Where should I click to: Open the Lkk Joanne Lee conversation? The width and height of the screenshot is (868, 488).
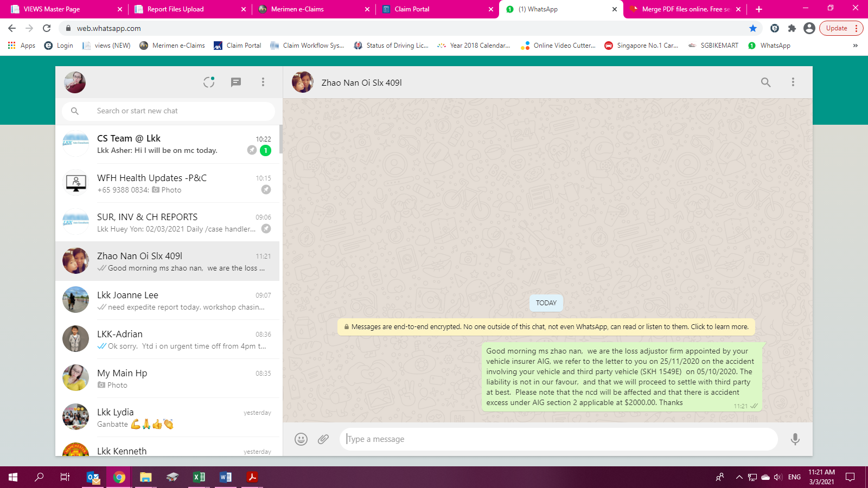point(168,300)
